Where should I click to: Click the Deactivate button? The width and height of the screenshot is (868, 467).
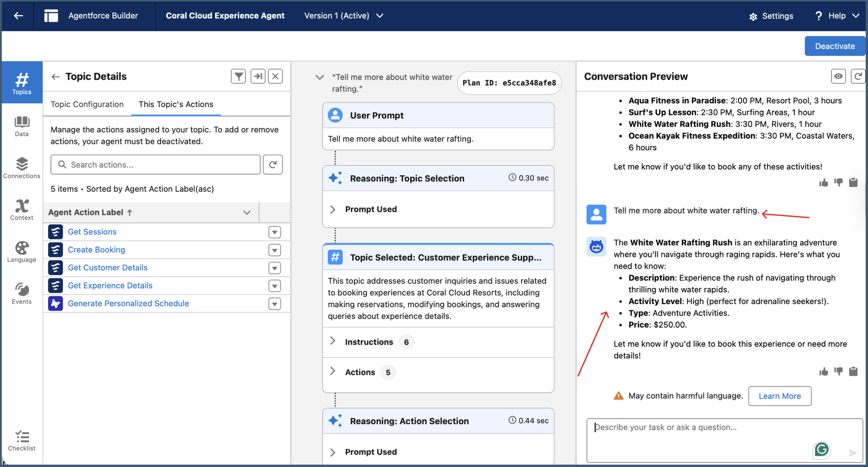pyautogui.click(x=834, y=46)
